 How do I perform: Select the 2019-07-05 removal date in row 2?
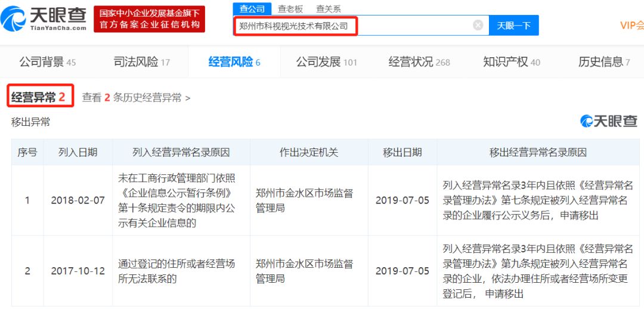[x=402, y=271]
